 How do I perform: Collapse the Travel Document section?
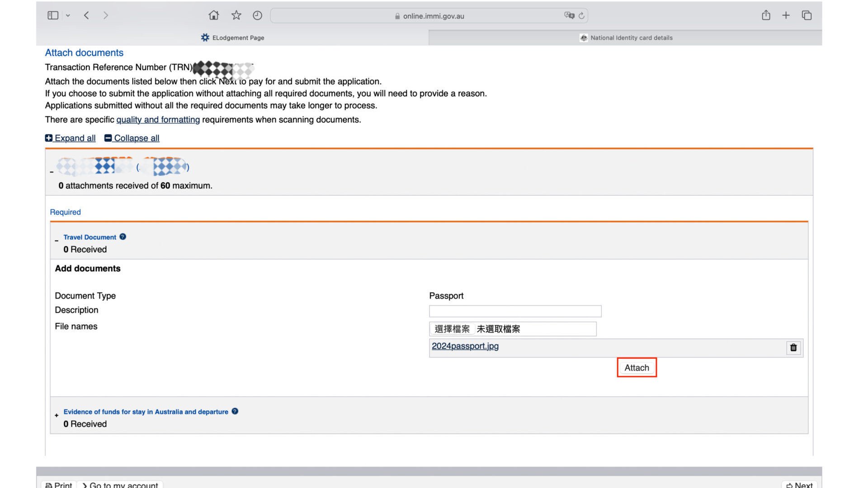point(57,241)
